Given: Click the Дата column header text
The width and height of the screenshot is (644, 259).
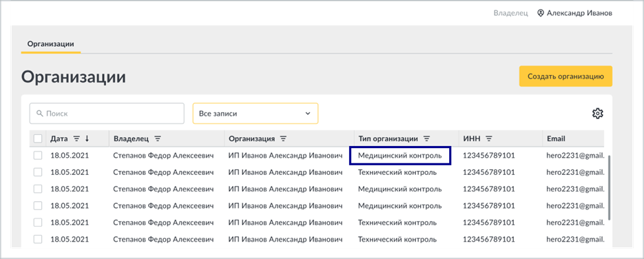Looking at the screenshot, I should click(59, 138).
